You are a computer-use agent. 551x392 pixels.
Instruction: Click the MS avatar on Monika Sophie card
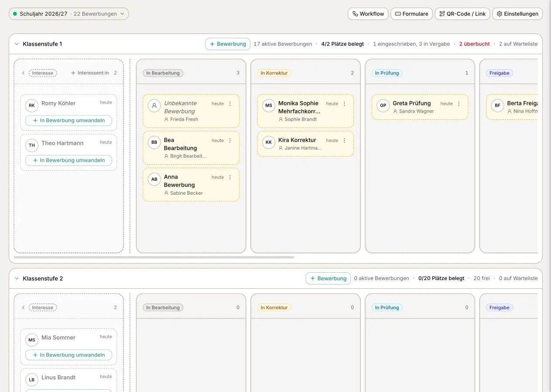[269, 105]
